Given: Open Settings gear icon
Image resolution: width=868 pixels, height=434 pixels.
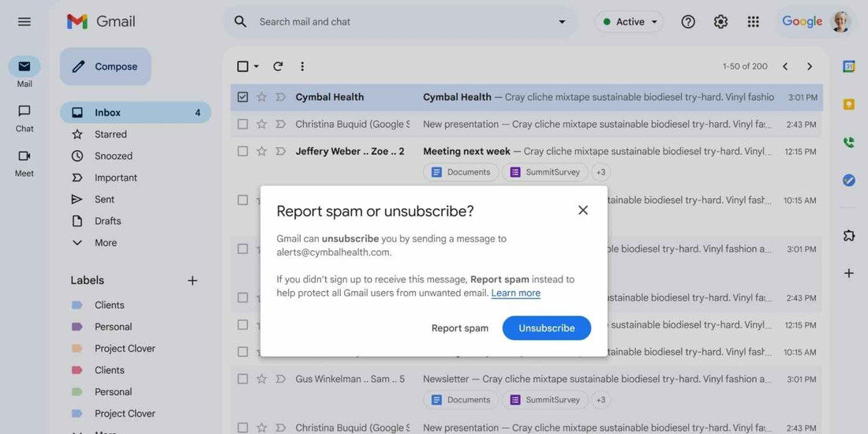Looking at the screenshot, I should tap(720, 21).
